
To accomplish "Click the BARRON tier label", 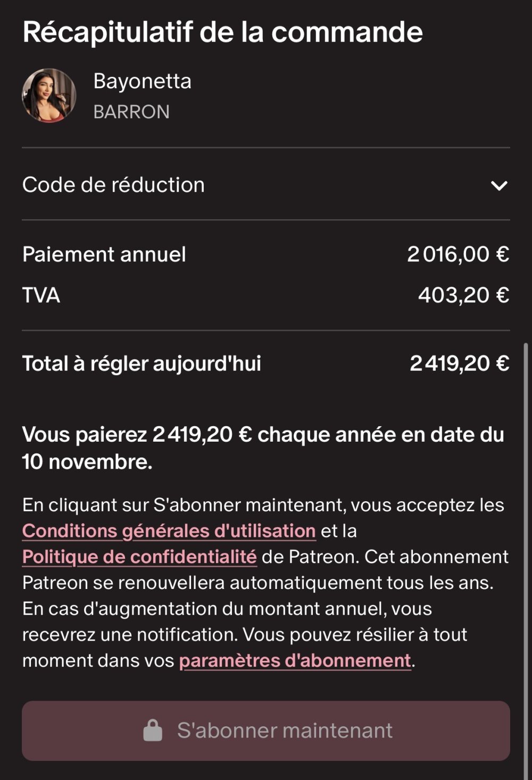I will click(x=131, y=112).
